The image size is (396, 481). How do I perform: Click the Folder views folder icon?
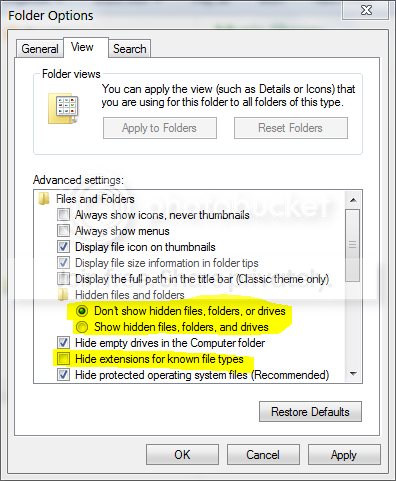[63, 109]
